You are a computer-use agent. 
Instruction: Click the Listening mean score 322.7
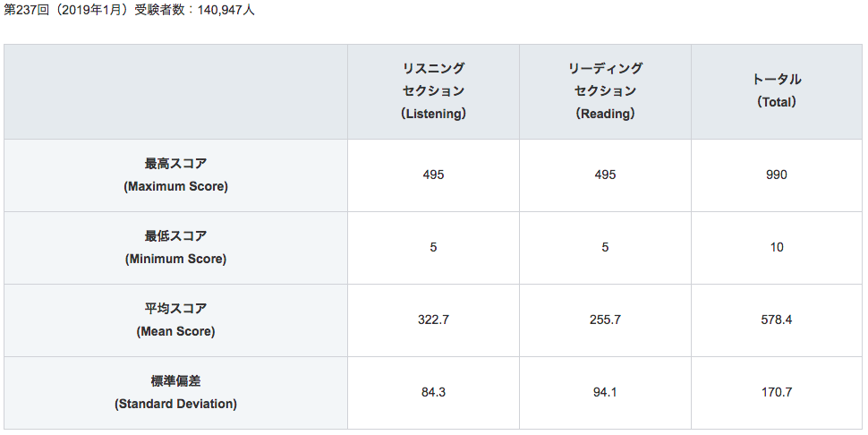(x=433, y=320)
